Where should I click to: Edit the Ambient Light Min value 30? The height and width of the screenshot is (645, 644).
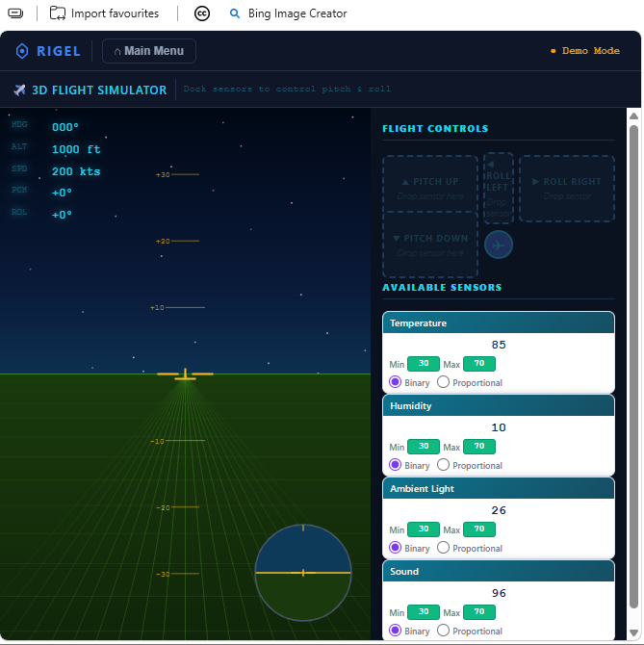[x=424, y=529]
